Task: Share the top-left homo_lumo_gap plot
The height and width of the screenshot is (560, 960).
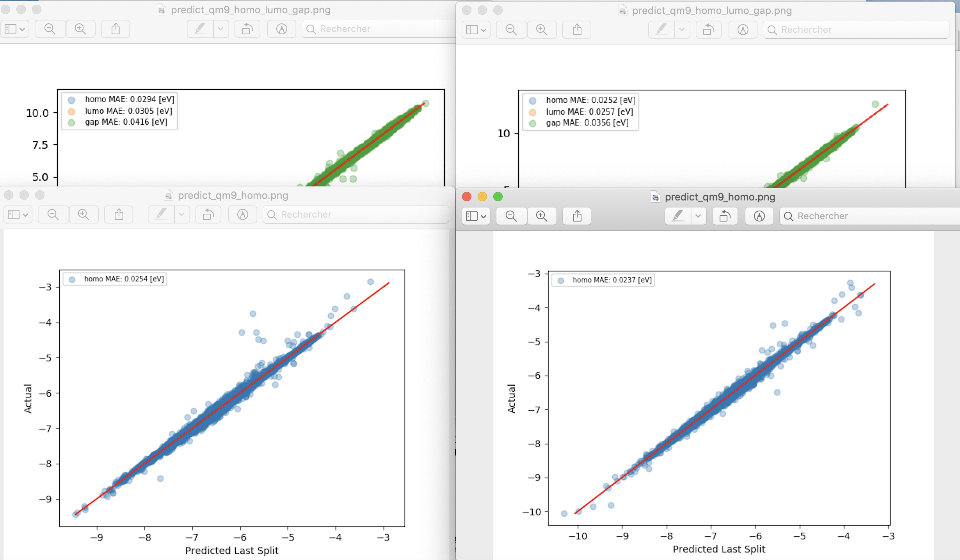Action: (x=115, y=28)
